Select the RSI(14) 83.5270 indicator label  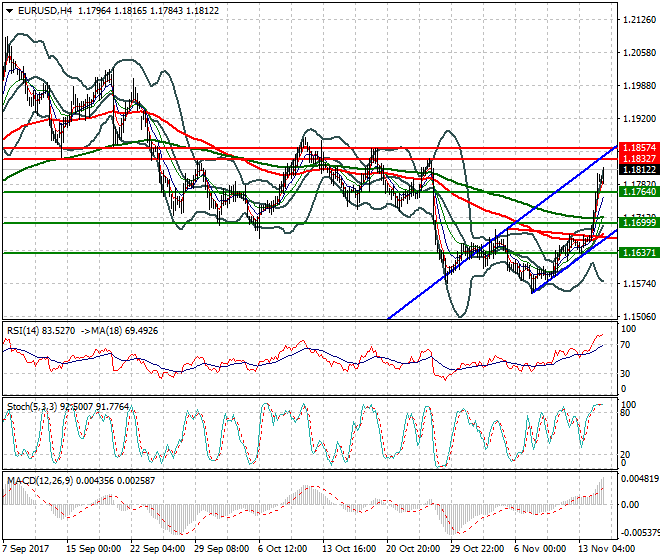[x=41, y=331]
